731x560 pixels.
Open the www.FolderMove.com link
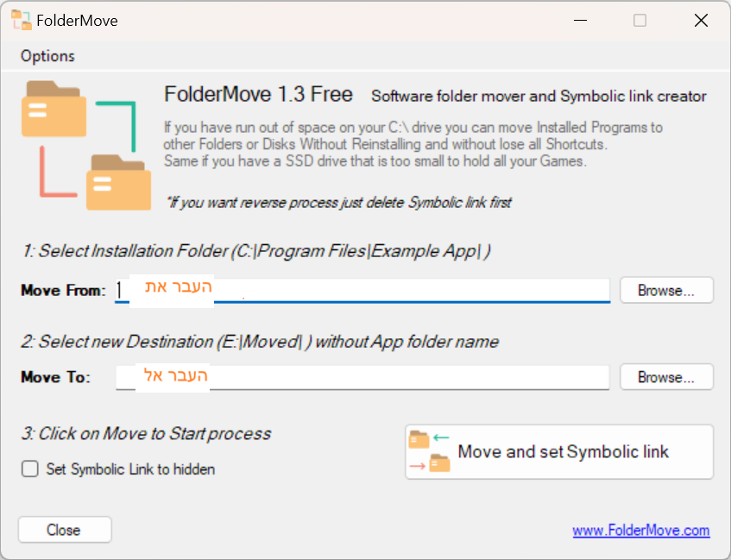coord(641,531)
